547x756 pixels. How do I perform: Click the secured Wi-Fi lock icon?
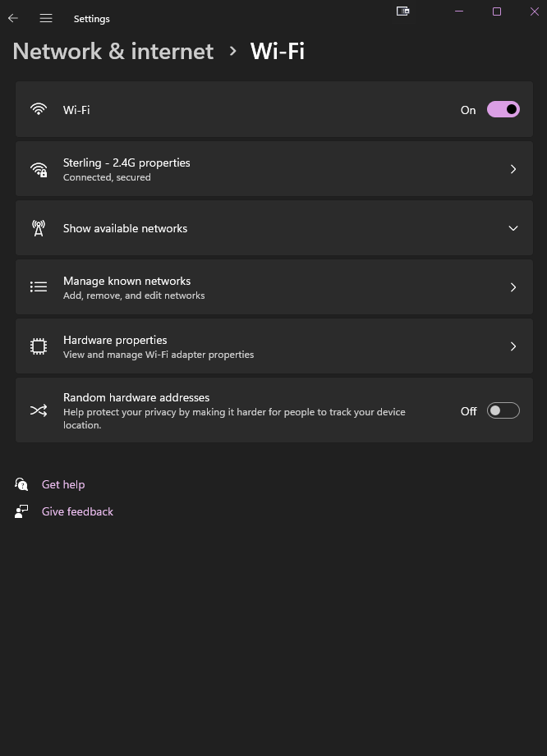point(39,169)
